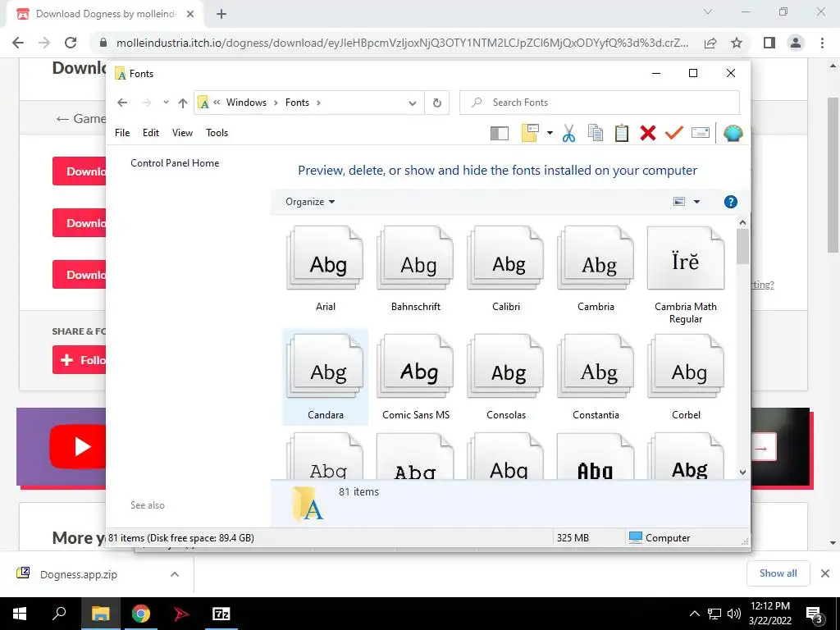Open the Chrome profile avatar icon
The height and width of the screenshot is (630, 840).
click(x=796, y=43)
